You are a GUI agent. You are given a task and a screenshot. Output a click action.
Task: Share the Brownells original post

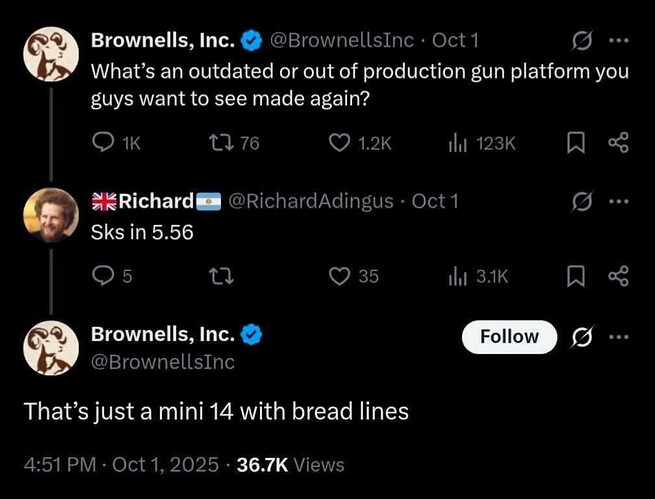618,144
